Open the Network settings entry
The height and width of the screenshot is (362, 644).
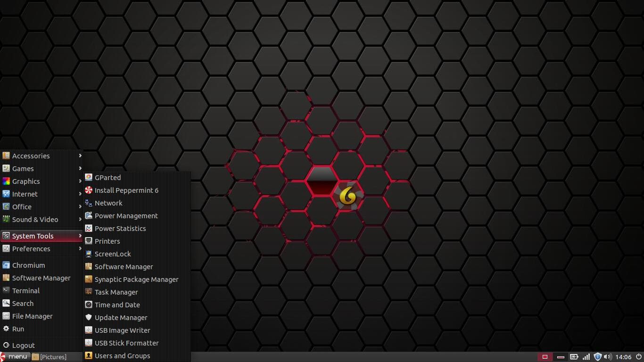(x=137, y=203)
